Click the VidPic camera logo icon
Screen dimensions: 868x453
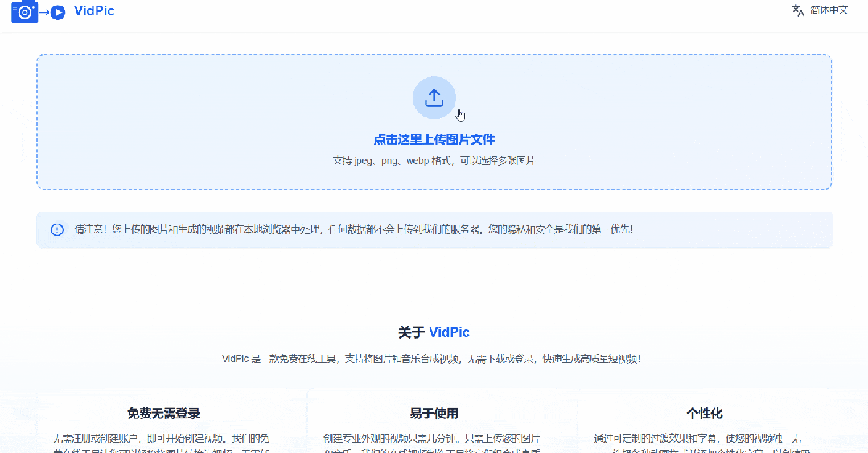(x=24, y=11)
